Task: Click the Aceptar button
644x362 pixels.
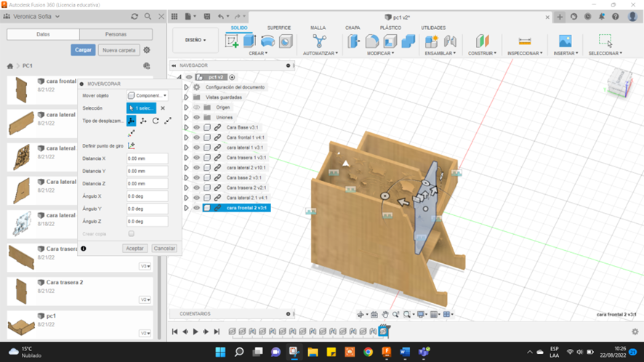Action: pos(134,248)
